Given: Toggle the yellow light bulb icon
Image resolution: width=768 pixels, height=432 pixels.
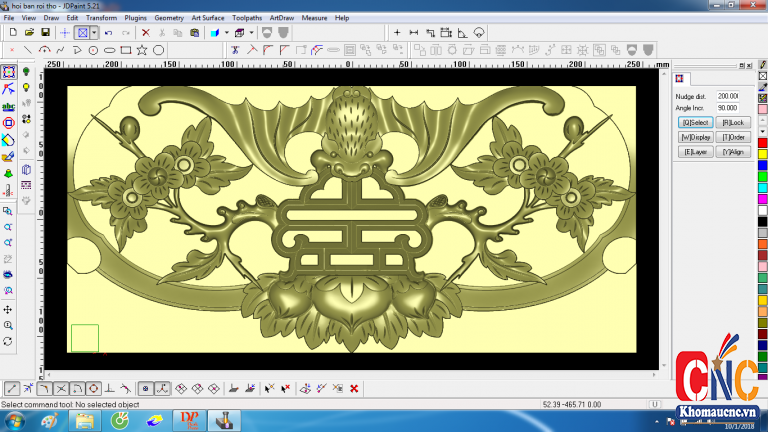Looking at the screenshot, I should 26,87.
